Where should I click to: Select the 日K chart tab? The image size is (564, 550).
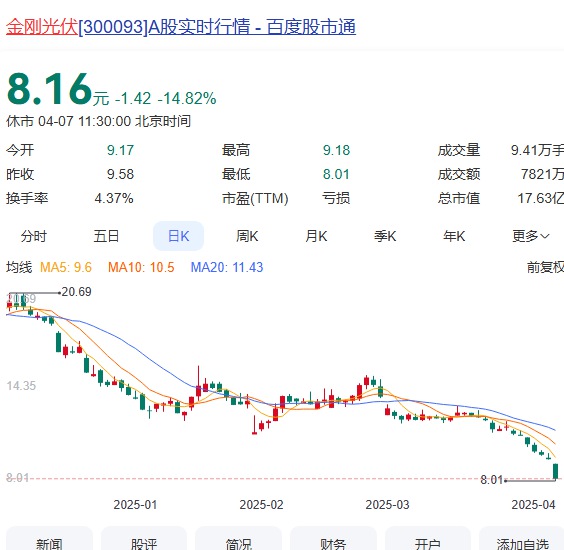(178, 236)
